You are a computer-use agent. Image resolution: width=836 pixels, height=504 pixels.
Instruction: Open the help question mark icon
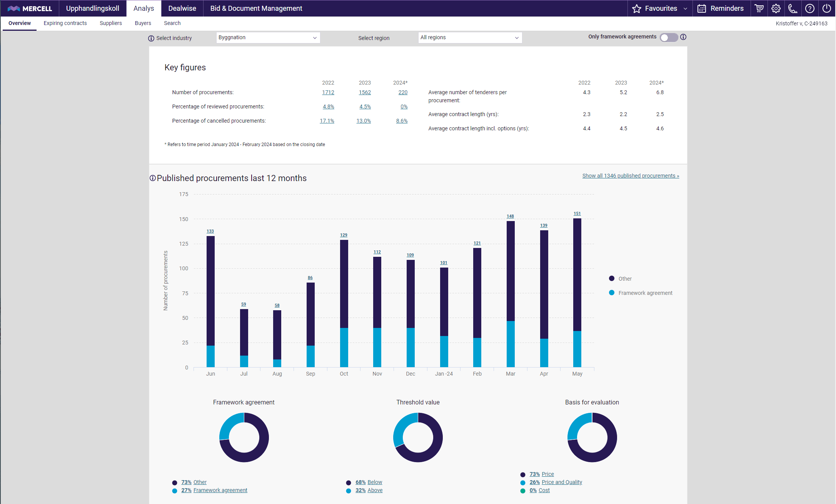[x=809, y=8]
